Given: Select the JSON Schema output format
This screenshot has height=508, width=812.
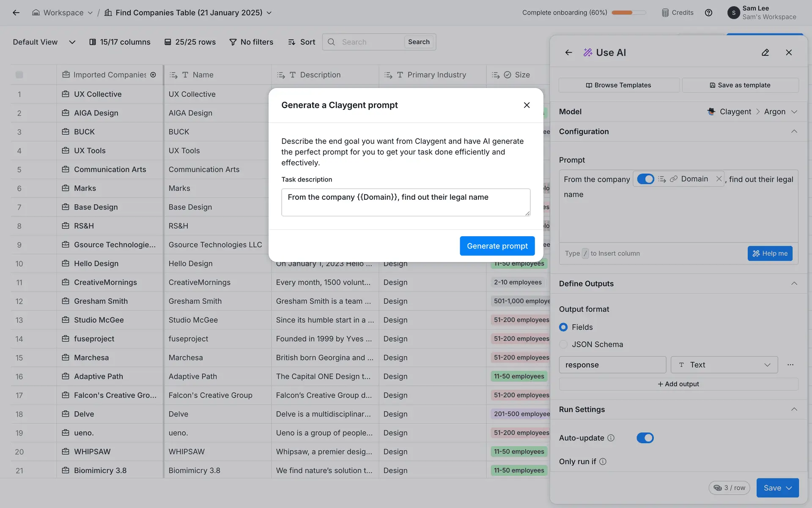Looking at the screenshot, I should coord(563,345).
